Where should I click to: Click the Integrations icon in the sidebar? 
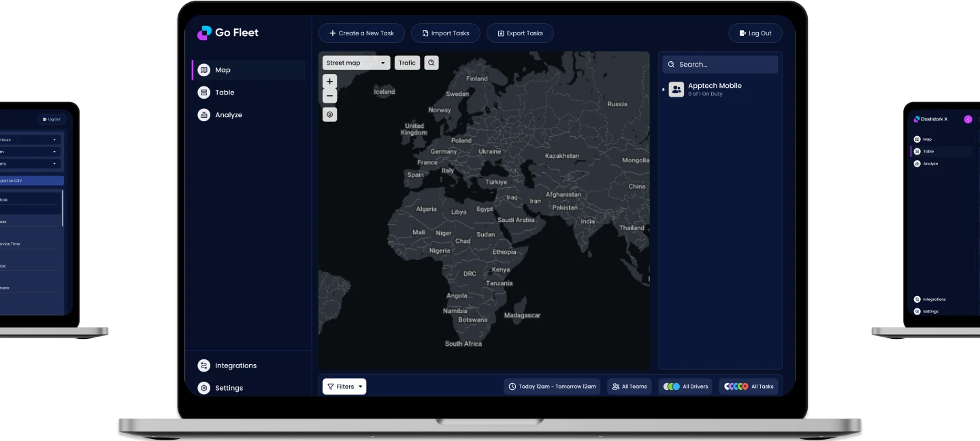tap(203, 365)
